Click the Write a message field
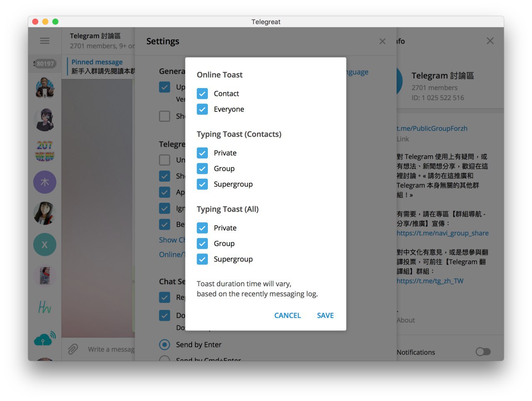The height and width of the screenshot is (401, 532). (x=111, y=349)
